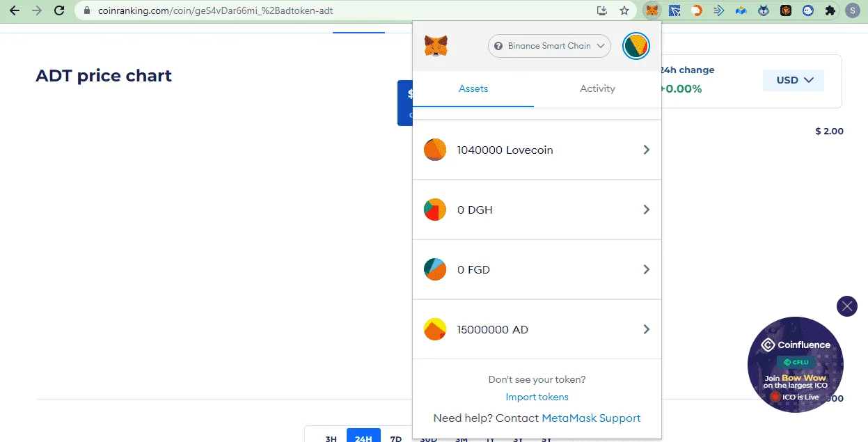
Task: Expand the 15000000 AD asset chevron
Action: click(x=647, y=329)
